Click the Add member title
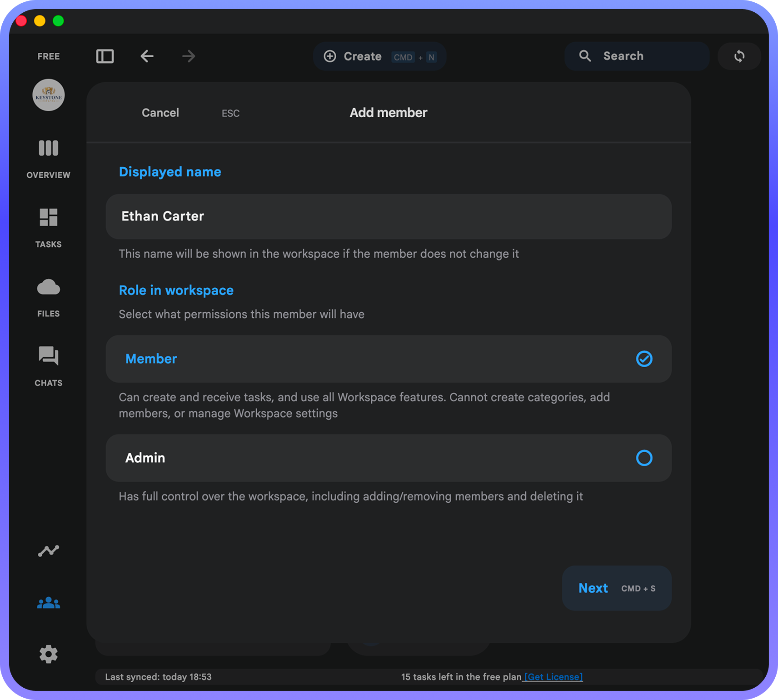This screenshot has height=700, width=778. pos(389,113)
